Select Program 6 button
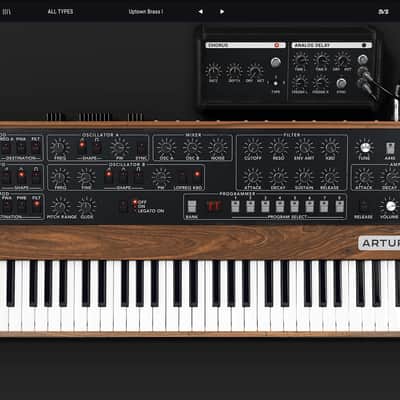Image resolution: width=400 pixels, height=400 pixels. (309, 206)
